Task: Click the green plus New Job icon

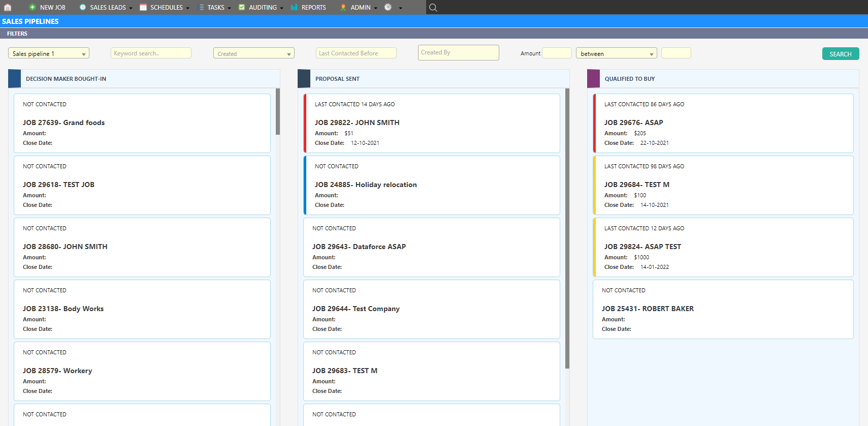Action: [x=33, y=7]
